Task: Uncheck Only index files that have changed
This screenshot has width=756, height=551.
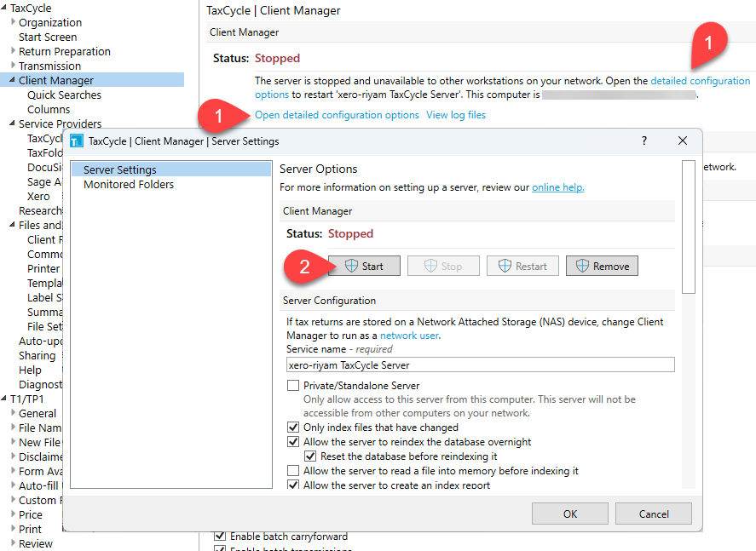Action: [293, 428]
